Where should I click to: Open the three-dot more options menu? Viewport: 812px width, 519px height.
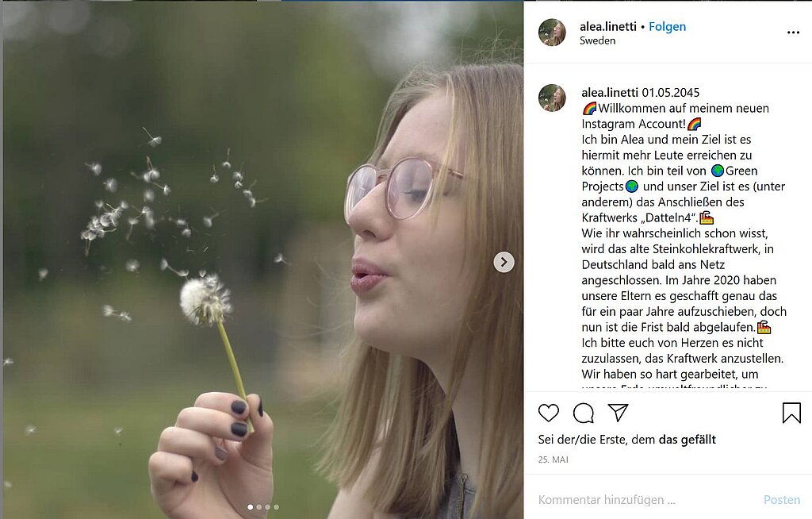coord(793,33)
